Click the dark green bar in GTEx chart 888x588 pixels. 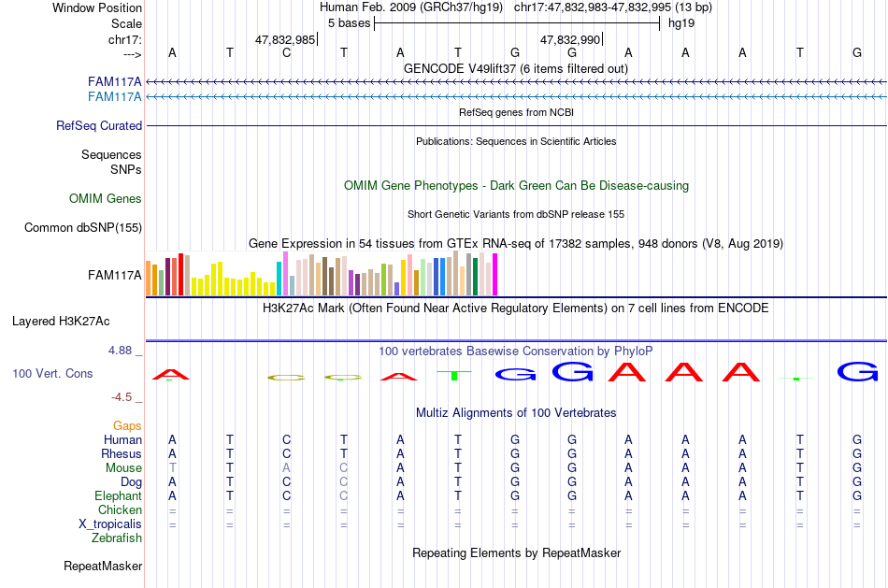pyautogui.click(x=475, y=277)
